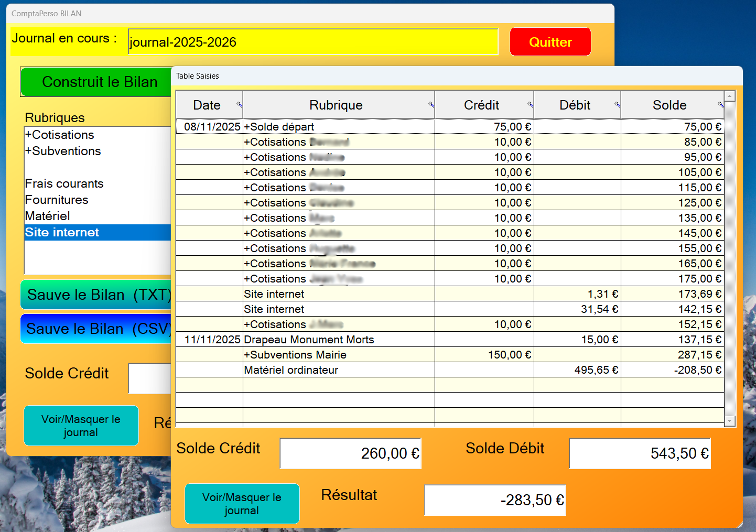This screenshot has height=532, width=756.
Task: Select the Drapeau Monument Morts table row
Action: 309,340
